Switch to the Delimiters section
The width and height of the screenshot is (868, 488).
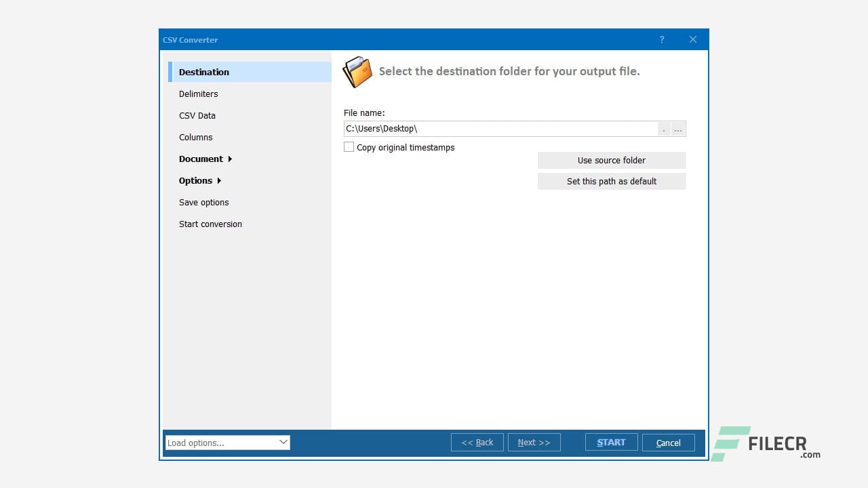pos(198,94)
